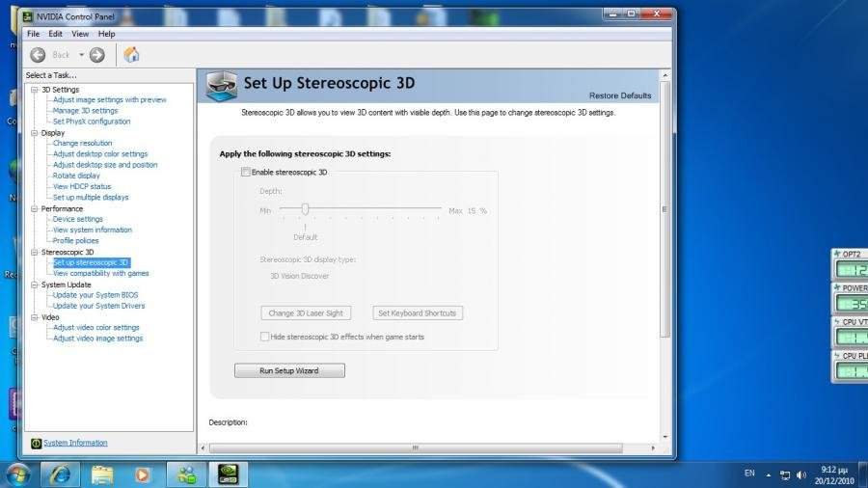
Task: Click the Forward arrow toolbar icon
Action: pyautogui.click(x=96, y=55)
